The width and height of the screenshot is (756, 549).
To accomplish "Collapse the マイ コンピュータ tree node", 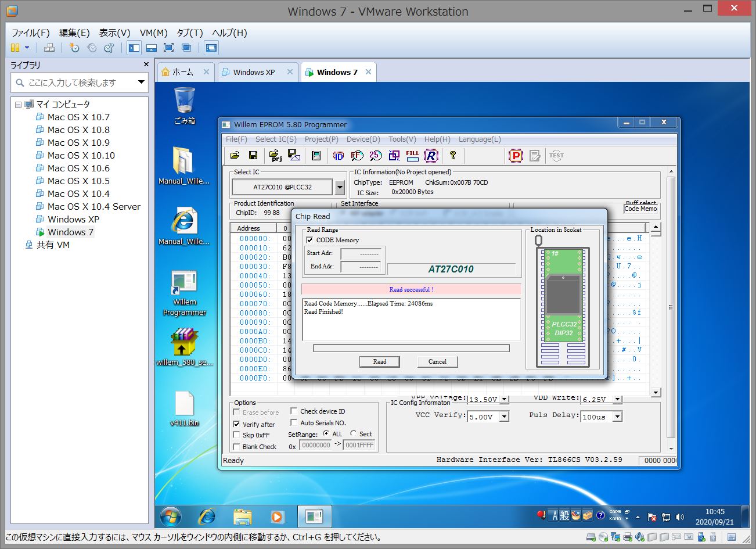I will point(18,105).
